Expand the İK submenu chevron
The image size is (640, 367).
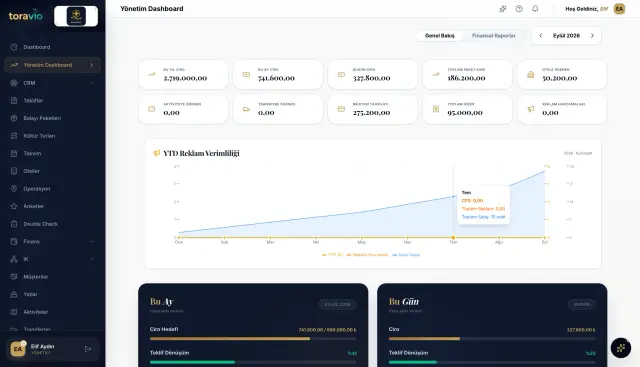[x=91, y=259]
